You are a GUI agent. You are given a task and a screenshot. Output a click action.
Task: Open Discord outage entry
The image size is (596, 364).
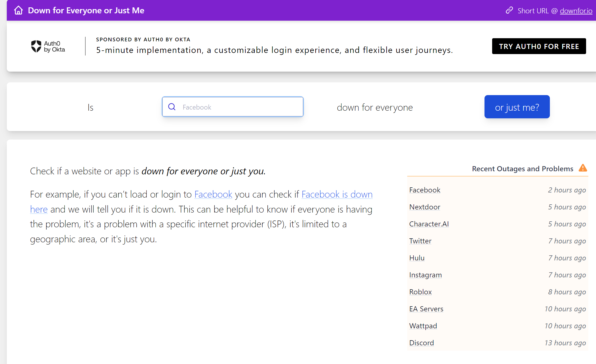point(421,343)
